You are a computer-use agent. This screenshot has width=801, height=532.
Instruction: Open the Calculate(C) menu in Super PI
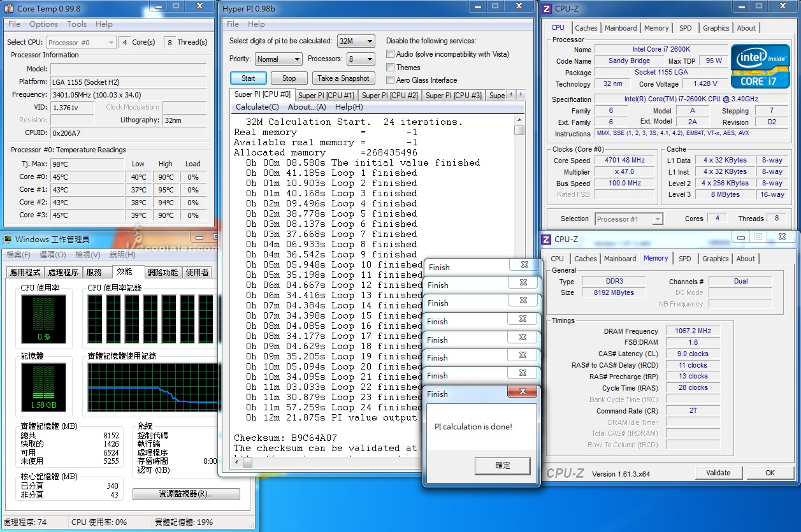coord(257,107)
